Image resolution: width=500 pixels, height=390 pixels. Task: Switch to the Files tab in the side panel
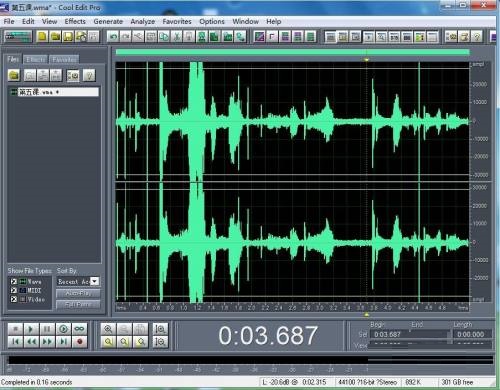[x=13, y=59]
